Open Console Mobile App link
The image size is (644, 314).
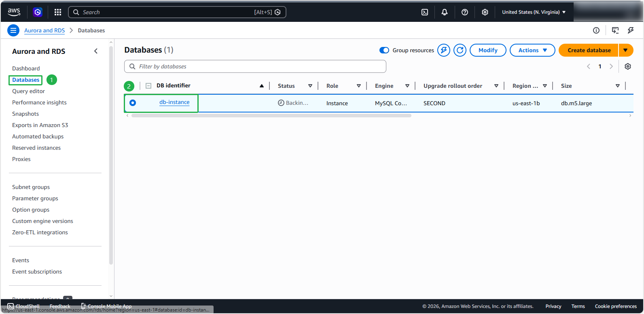click(x=106, y=306)
